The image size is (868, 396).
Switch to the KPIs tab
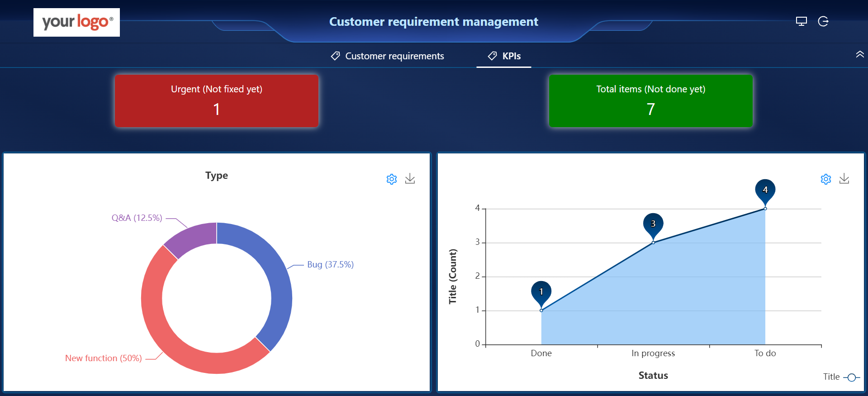click(504, 56)
